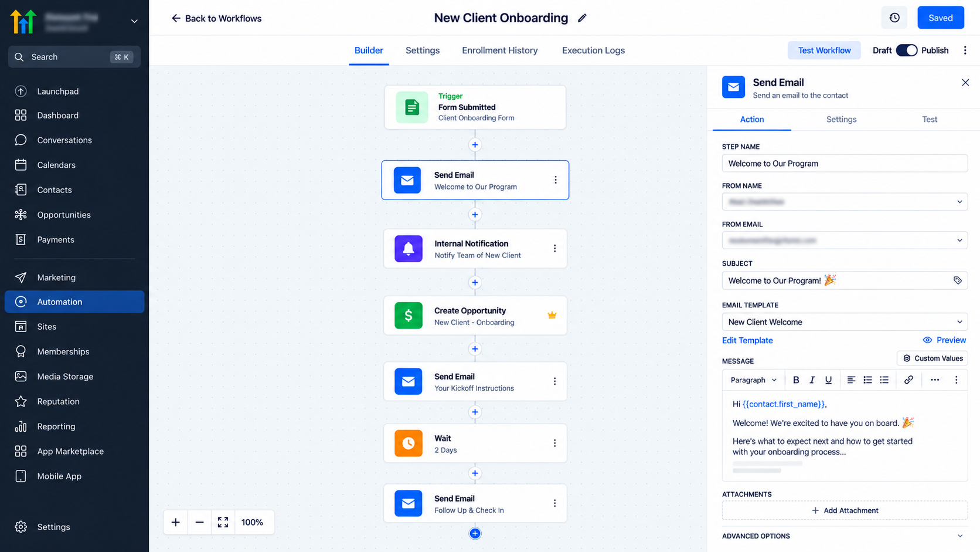Viewport: 980px width, 552px height.
Task: Switch to the Settings workflow tab
Action: [x=423, y=50]
